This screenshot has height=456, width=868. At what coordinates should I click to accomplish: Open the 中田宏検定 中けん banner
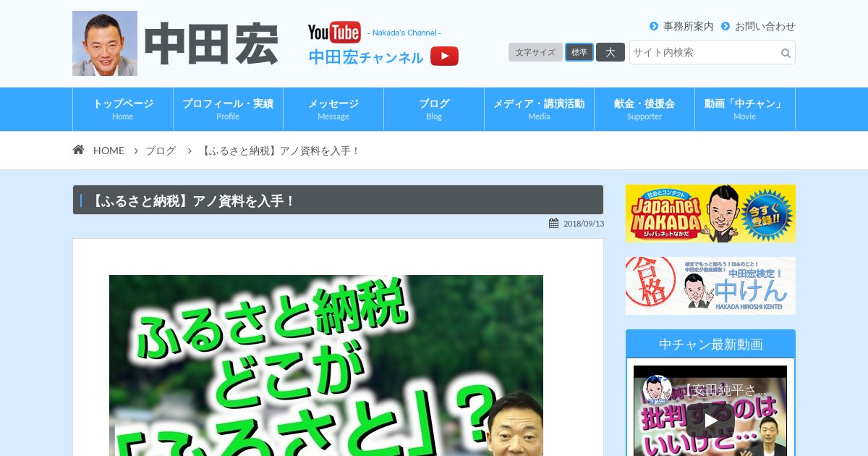point(710,286)
